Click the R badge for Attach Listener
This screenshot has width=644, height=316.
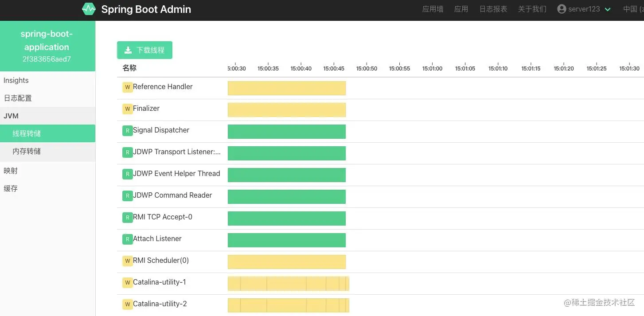[x=128, y=239]
